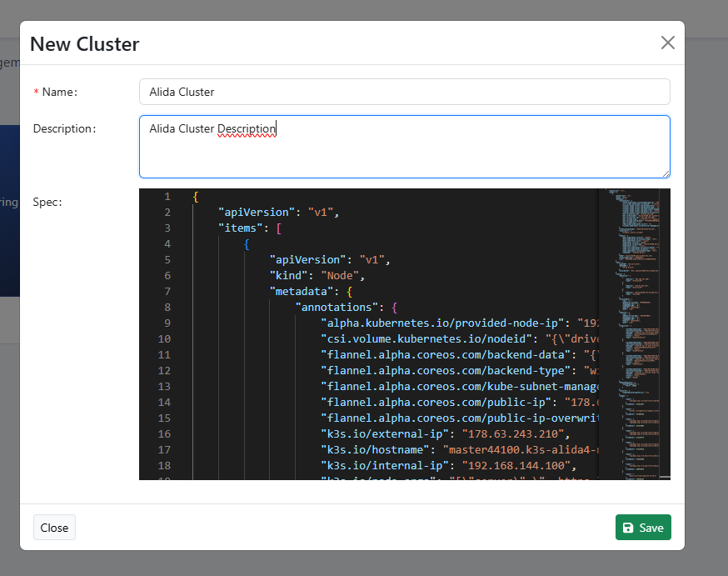The height and width of the screenshot is (576, 728).
Task: Click "k3s.io/external-ip" key on line 16
Action: tap(385, 433)
